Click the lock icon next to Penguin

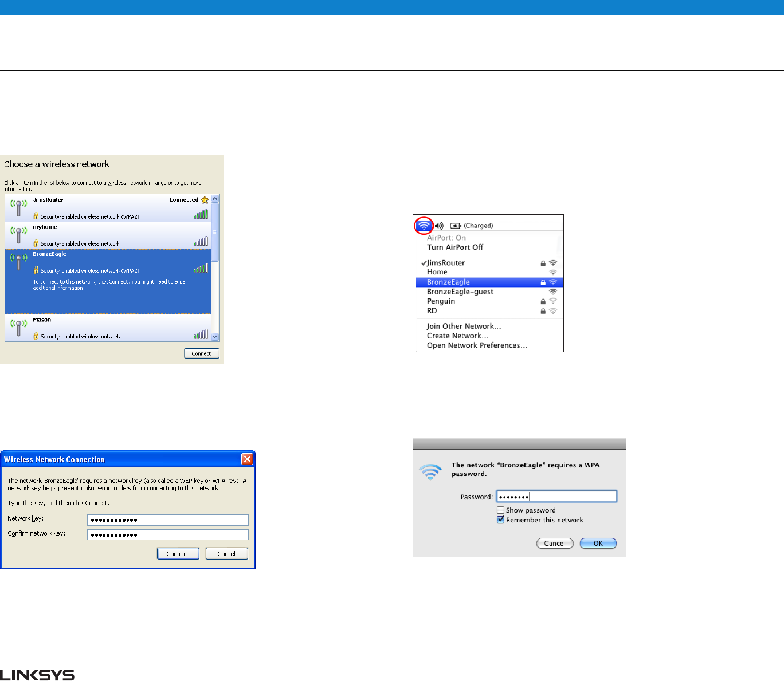[543, 301]
